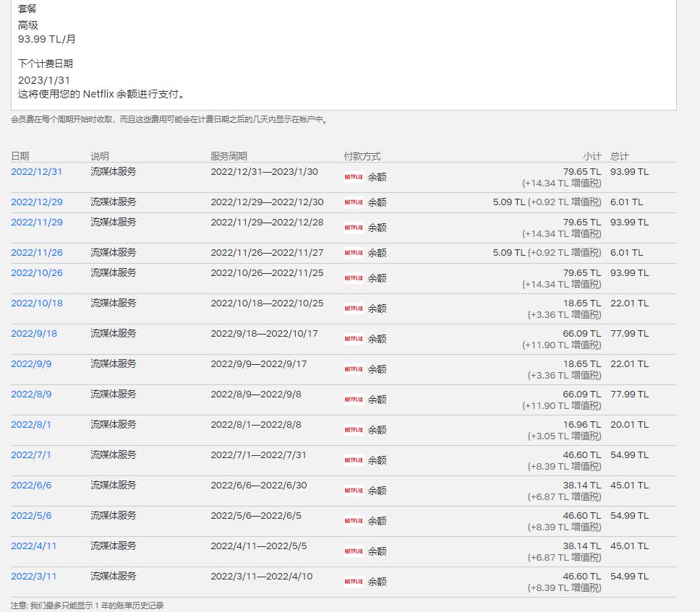
Task: Open invoice dated 2022/7/1
Action: (31, 455)
